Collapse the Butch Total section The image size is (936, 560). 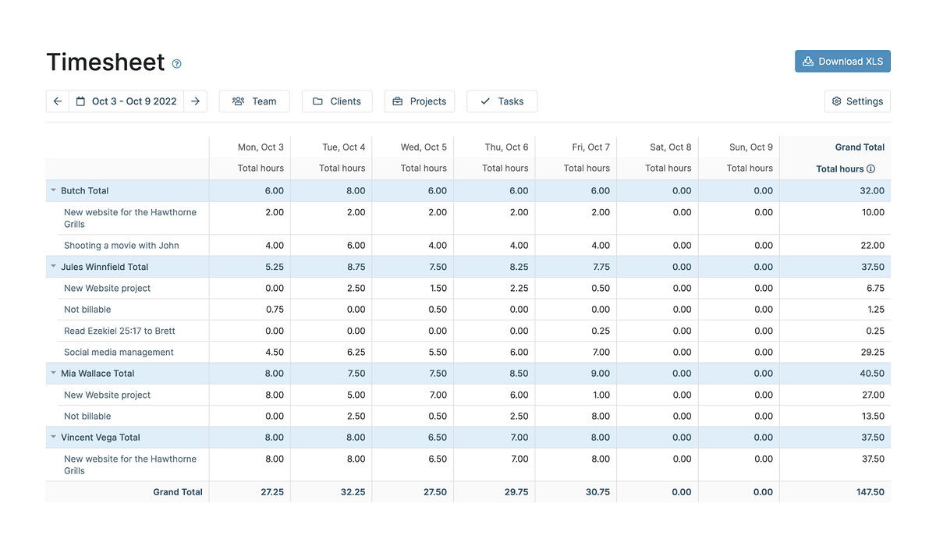53,190
